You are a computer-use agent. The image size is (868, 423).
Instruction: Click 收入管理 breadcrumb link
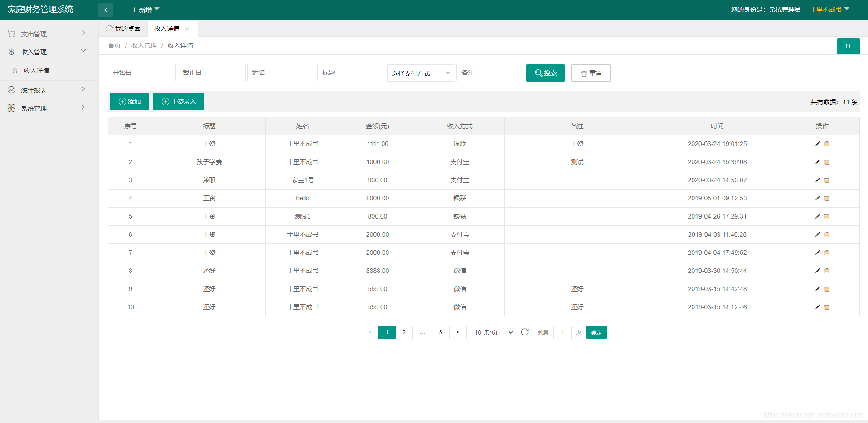click(x=144, y=45)
